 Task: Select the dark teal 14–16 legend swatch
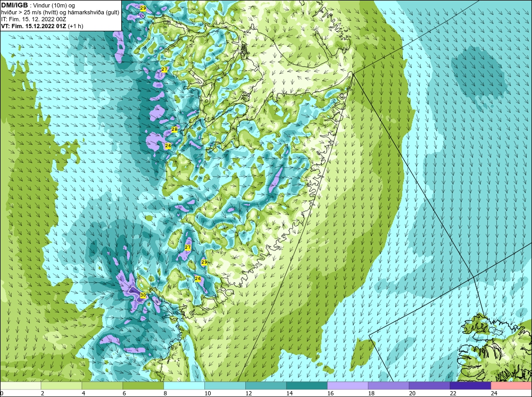pos(307,386)
